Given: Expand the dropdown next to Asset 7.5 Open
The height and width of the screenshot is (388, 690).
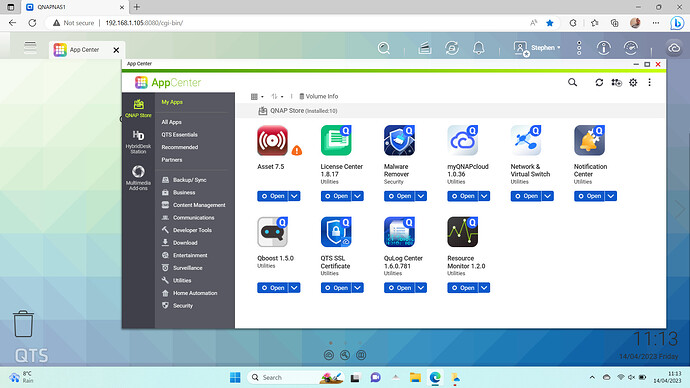Looking at the screenshot, I should (294, 196).
